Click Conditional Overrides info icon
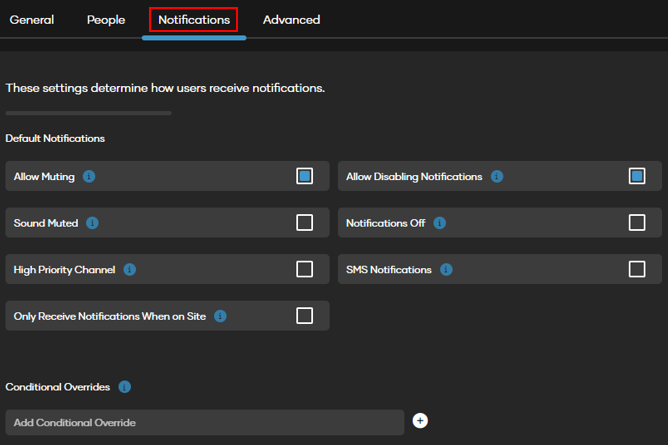The width and height of the screenshot is (668, 445). (124, 387)
